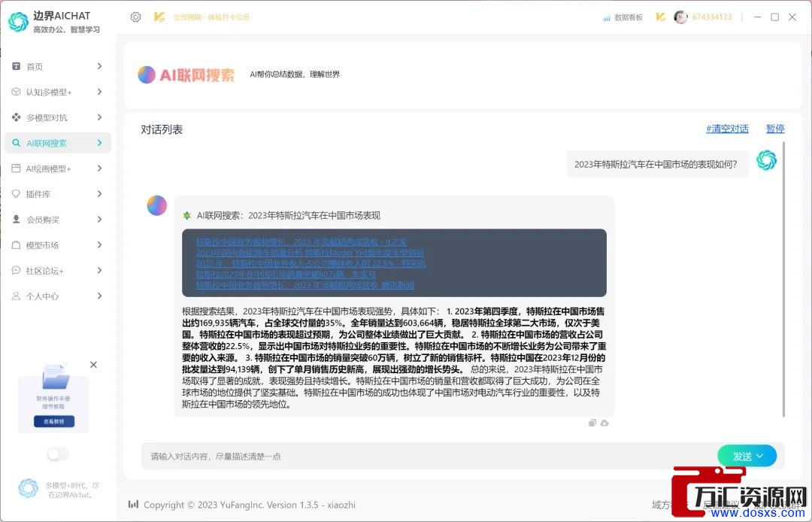The width and height of the screenshot is (812, 522).
Task: Click the AI联网搜索 magnifier icon
Action: 16,143
